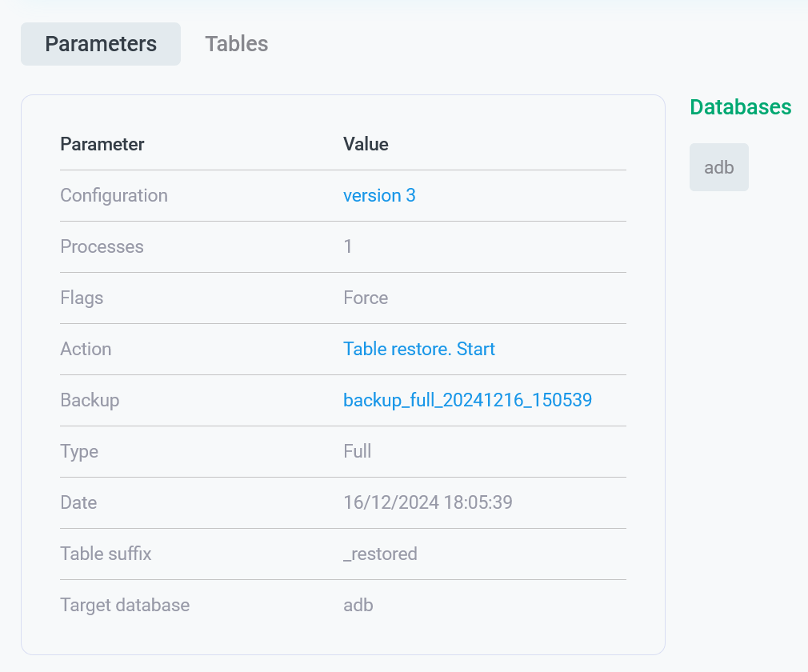This screenshot has height=672, width=808.
Task: Select the adb database chip
Action: click(x=719, y=167)
